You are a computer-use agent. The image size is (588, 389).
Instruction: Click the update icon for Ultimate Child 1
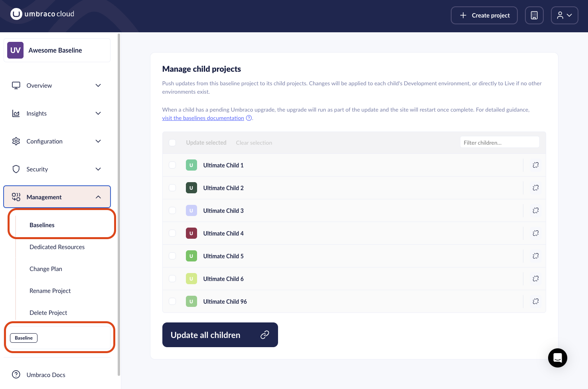(x=536, y=165)
